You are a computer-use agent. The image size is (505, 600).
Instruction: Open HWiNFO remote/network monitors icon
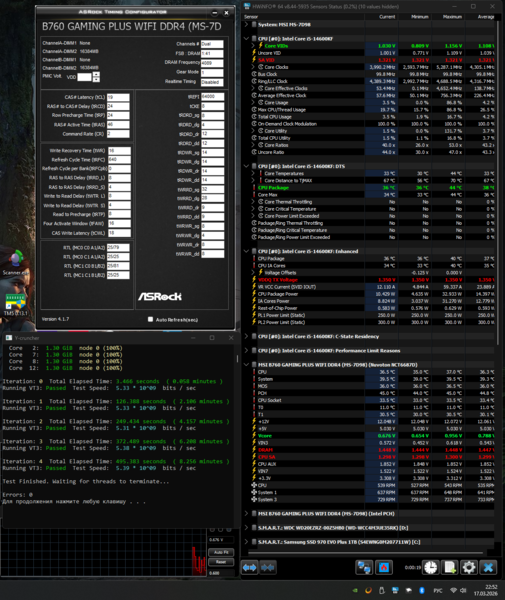click(x=364, y=567)
